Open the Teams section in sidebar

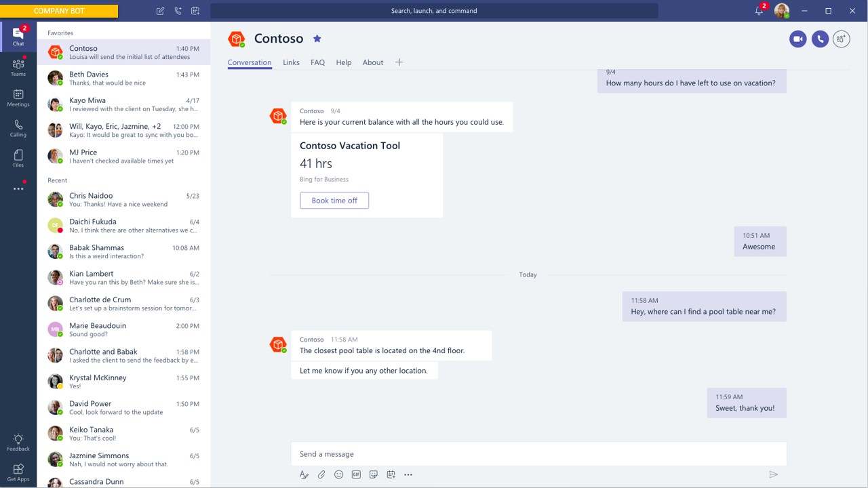pyautogui.click(x=18, y=67)
